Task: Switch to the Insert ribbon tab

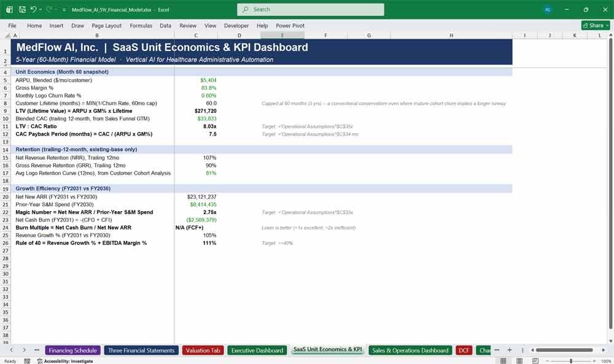Action: [x=56, y=25]
